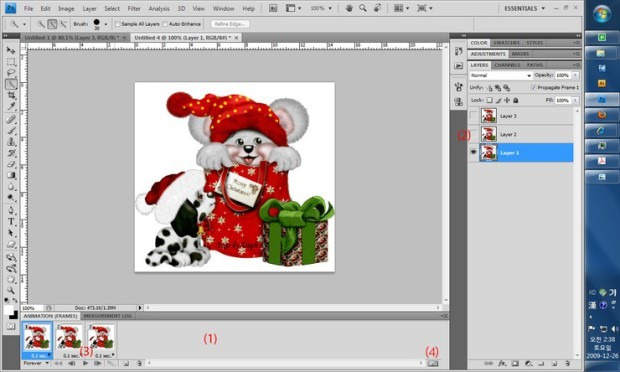Enable Sample All Layers checkbox

point(117,24)
